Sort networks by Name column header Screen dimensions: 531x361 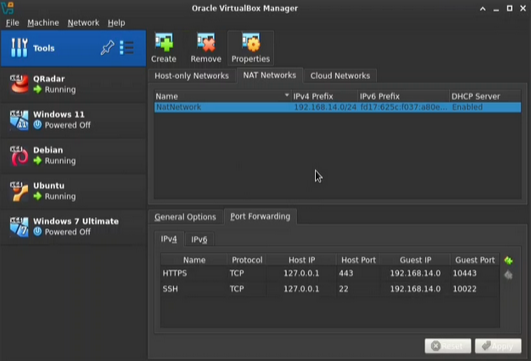223,96
